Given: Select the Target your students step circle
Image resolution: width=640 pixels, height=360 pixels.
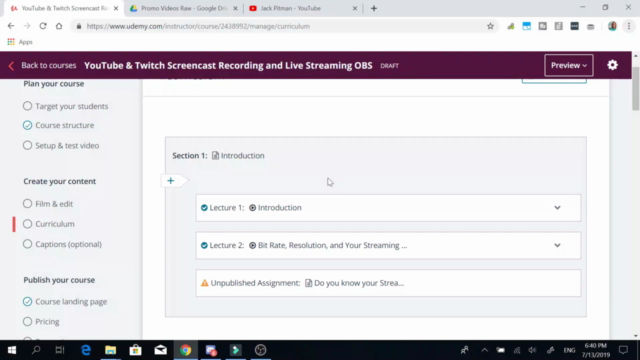Looking at the screenshot, I should (27, 106).
